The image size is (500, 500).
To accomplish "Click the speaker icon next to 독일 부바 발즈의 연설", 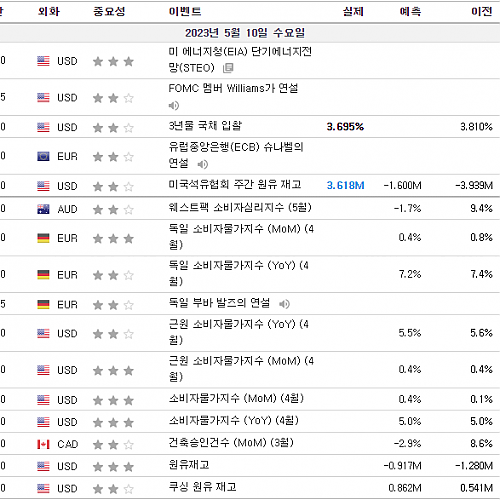I will pyautogui.click(x=284, y=304).
